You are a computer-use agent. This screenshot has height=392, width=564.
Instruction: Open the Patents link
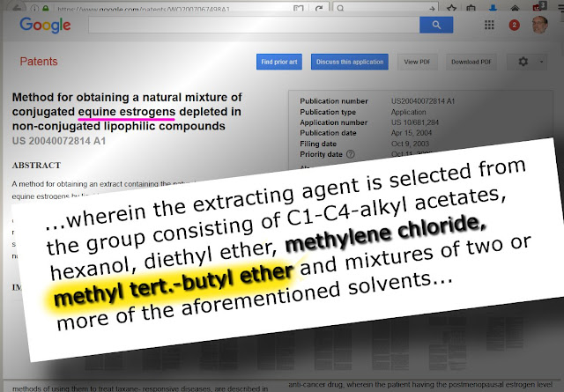click(39, 62)
